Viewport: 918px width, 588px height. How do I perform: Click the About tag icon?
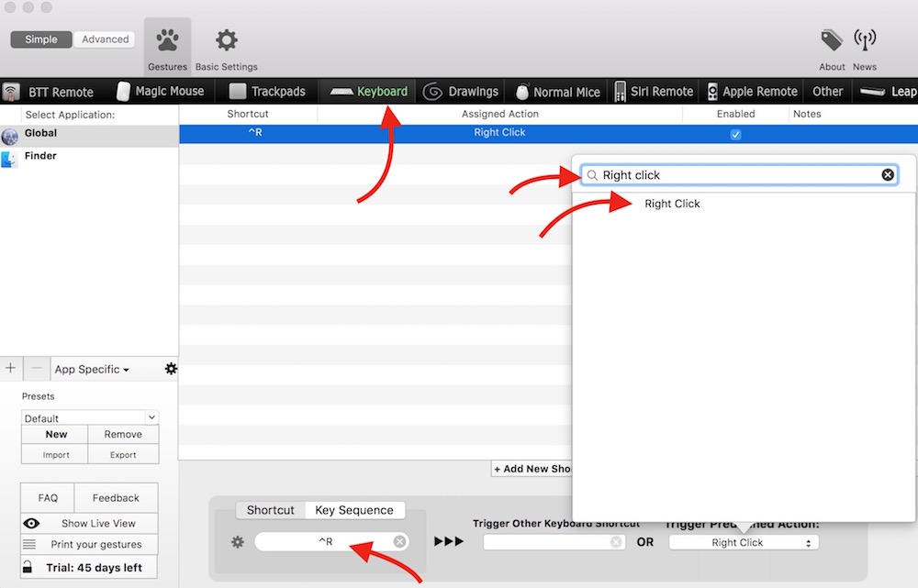coord(832,41)
